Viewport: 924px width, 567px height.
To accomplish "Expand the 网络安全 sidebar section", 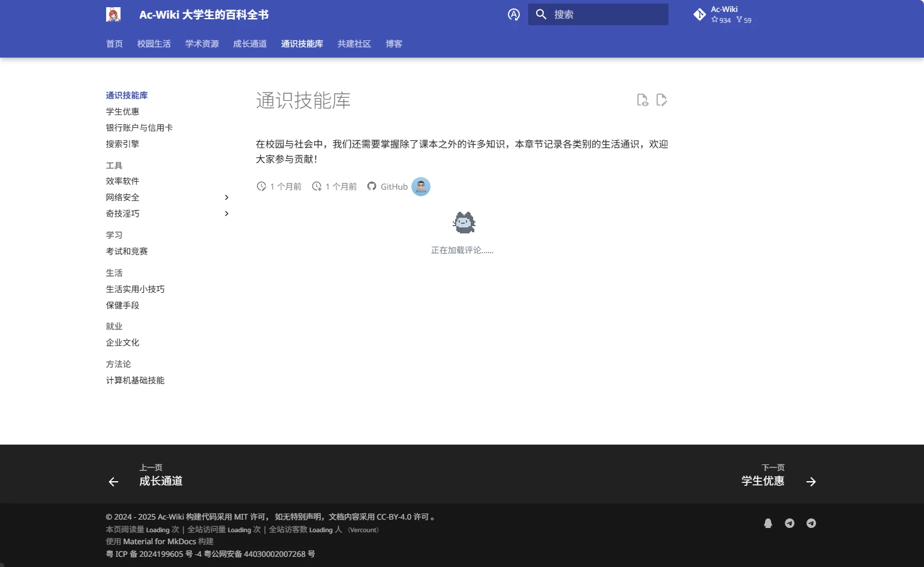I will coord(227,197).
